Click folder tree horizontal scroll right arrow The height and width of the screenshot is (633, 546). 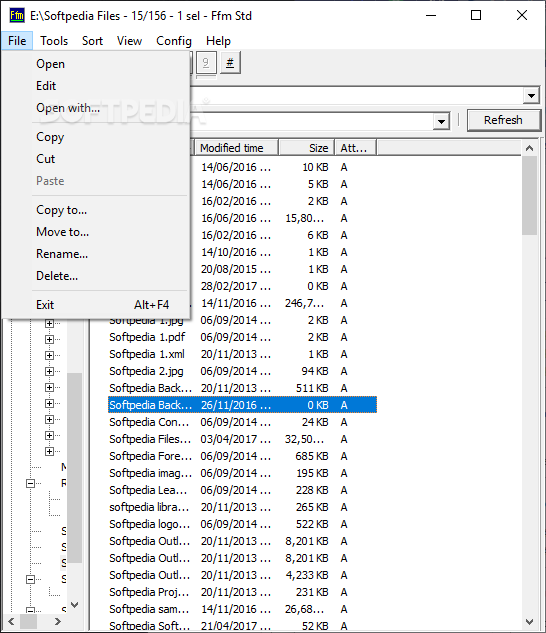pyautogui.click(x=58, y=621)
